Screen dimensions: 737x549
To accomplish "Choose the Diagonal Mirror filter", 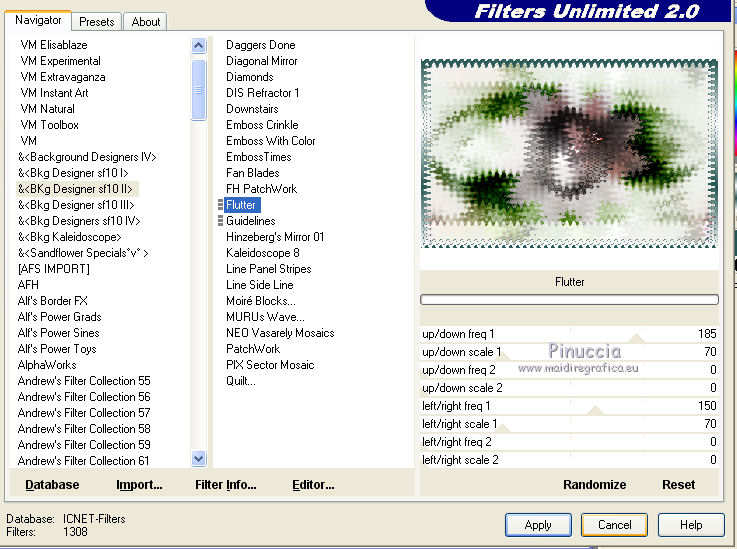I will (x=262, y=61).
